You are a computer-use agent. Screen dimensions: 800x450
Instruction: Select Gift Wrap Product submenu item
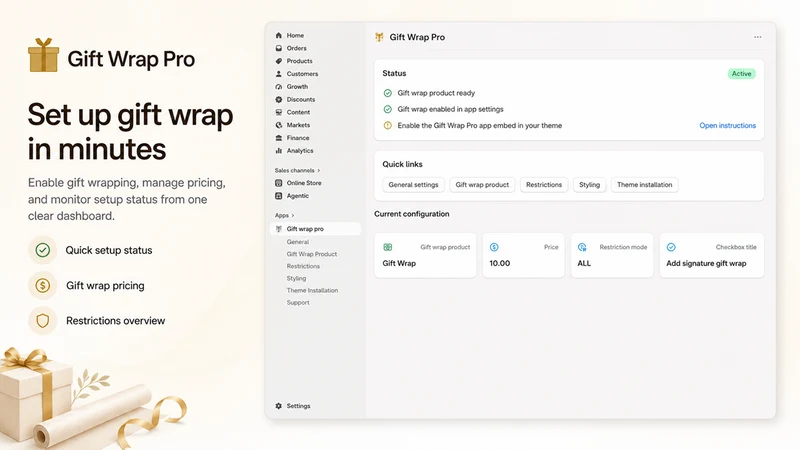pos(312,254)
